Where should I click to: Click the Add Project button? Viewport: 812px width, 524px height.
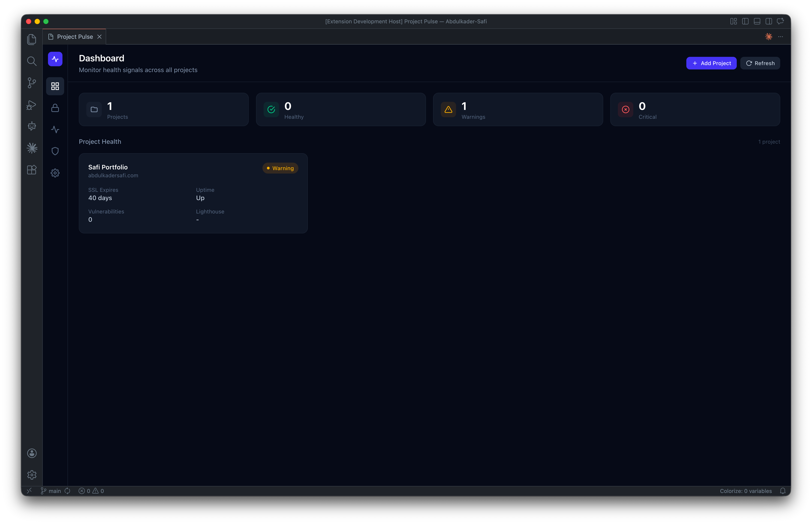tap(711, 63)
